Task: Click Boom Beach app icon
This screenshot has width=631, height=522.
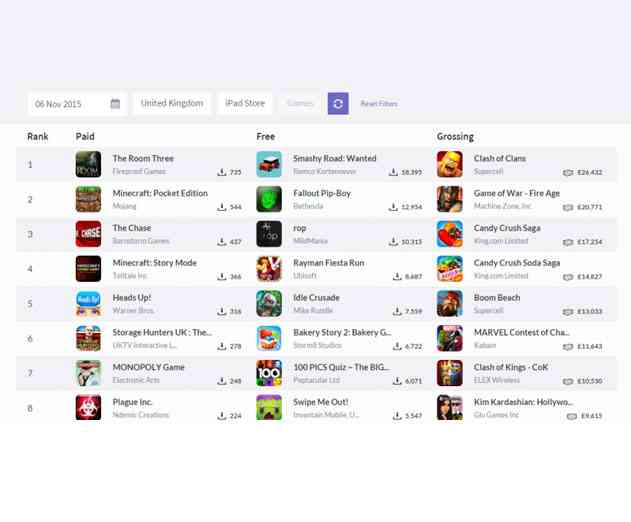Action: pos(450,303)
